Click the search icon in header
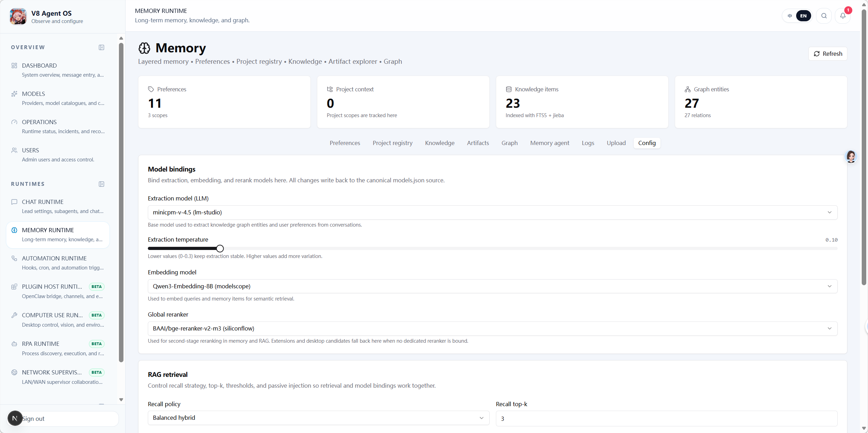Viewport: 868px width, 433px height. (x=824, y=16)
